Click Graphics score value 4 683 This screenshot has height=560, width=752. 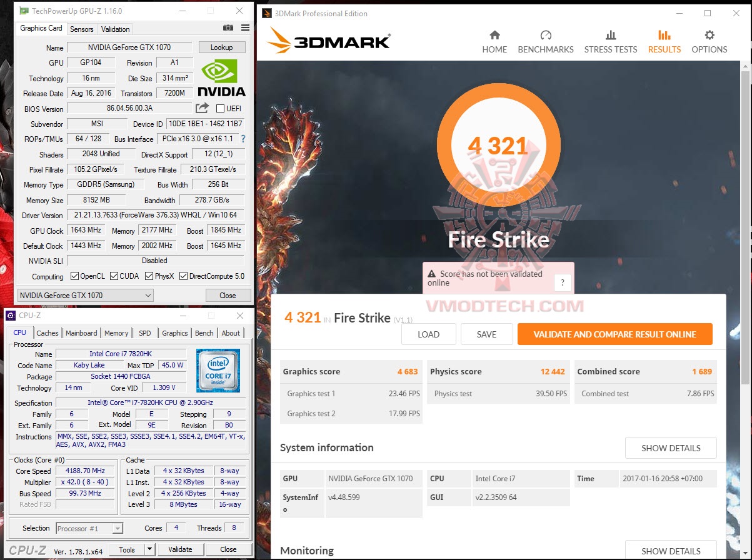408,371
